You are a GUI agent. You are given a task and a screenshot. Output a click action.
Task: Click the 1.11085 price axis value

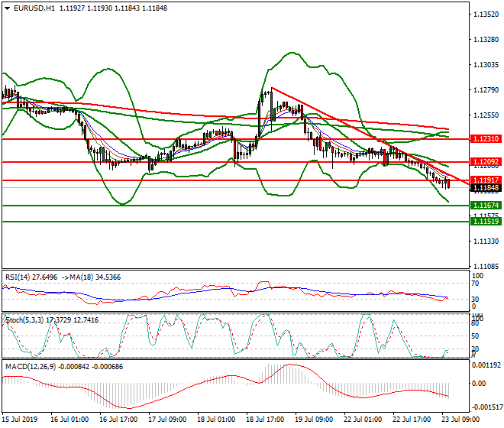click(x=486, y=267)
